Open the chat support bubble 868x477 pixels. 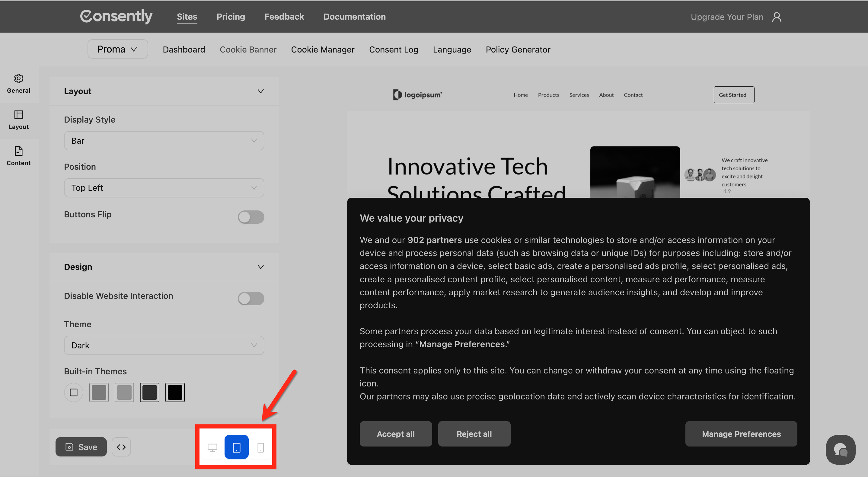(840, 449)
